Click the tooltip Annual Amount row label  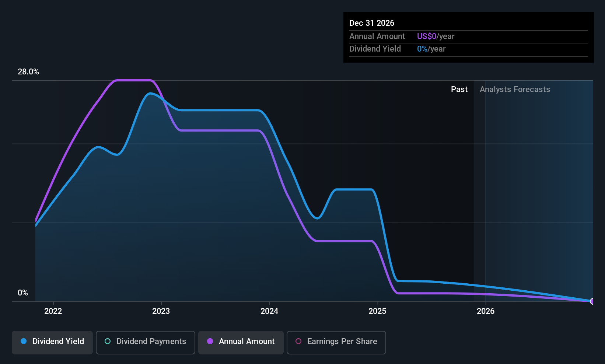click(x=377, y=36)
